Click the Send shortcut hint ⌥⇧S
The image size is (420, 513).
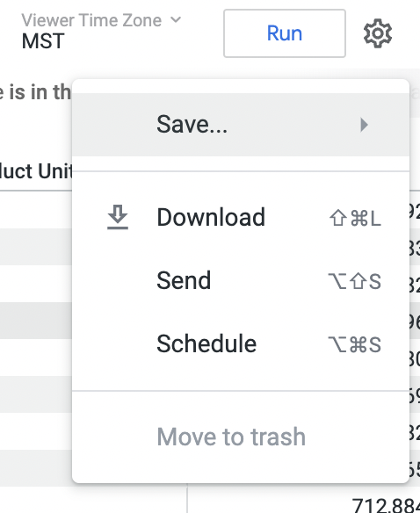[x=354, y=281]
